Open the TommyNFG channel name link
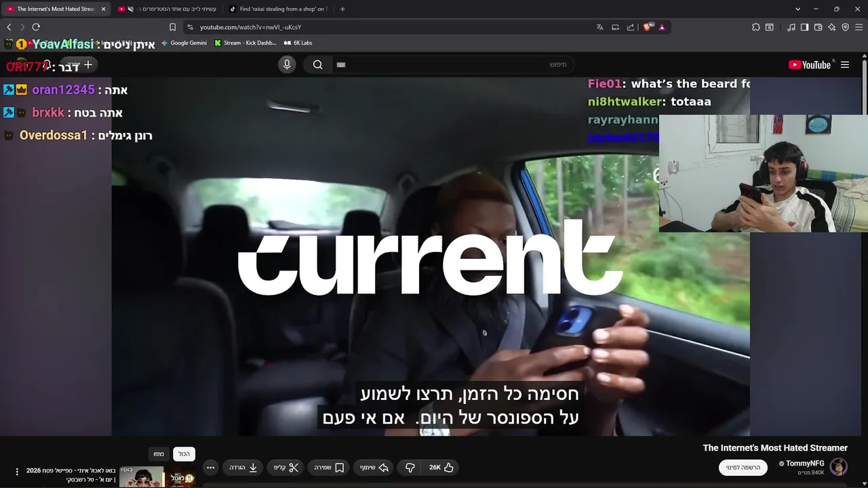This screenshot has width=868, height=488. pyautogui.click(x=805, y=464)
